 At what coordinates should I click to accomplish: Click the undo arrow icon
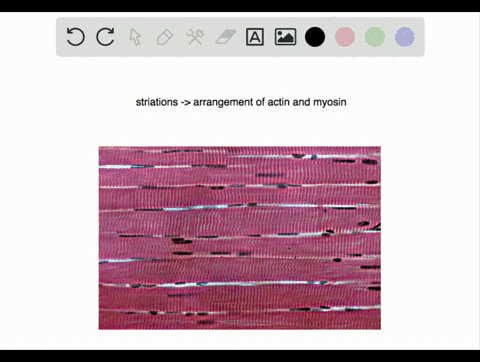coord(76,37)
